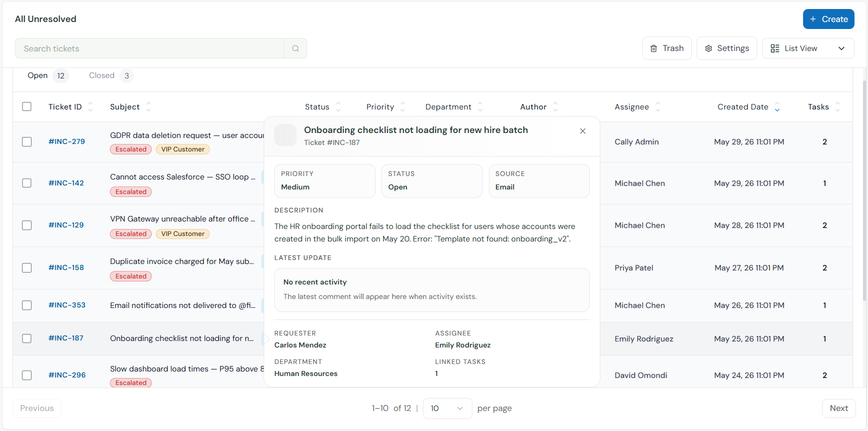Click subject 'Duplicate invoice charged for May sub...'
Screen dimensions: 868x431
click(182, 261)
